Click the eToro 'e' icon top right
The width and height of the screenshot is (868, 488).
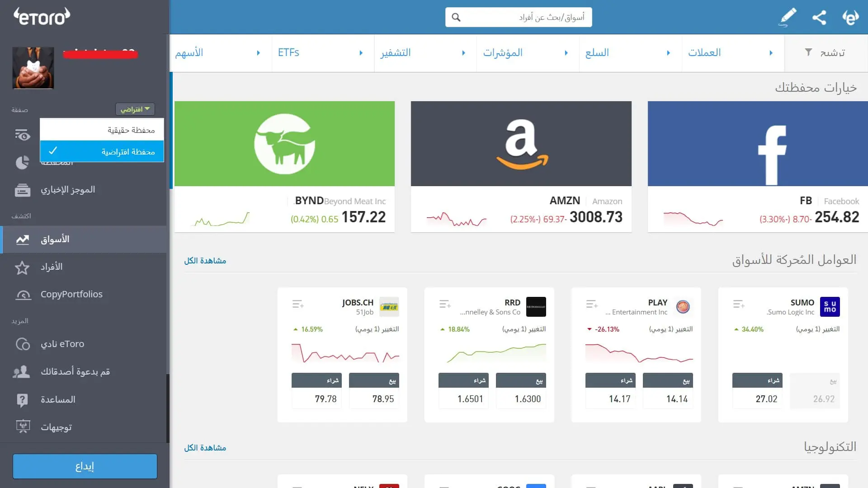pos(850,17)
